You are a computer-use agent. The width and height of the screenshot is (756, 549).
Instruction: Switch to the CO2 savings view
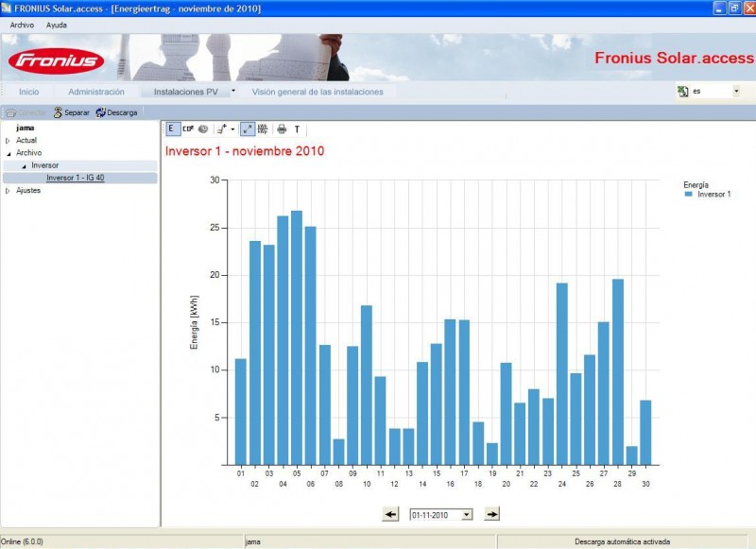pos(188,129)
